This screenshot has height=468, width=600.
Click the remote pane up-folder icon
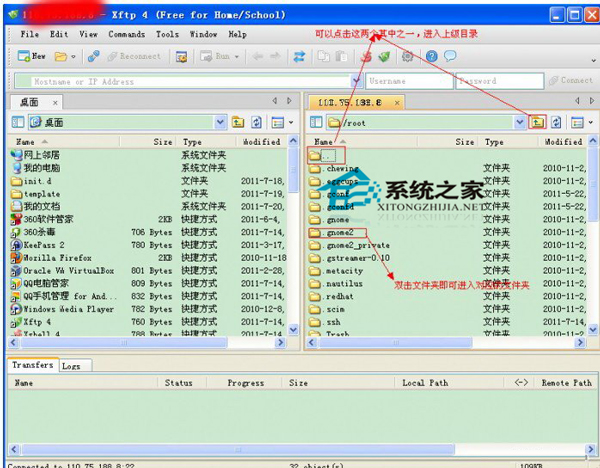537,122
